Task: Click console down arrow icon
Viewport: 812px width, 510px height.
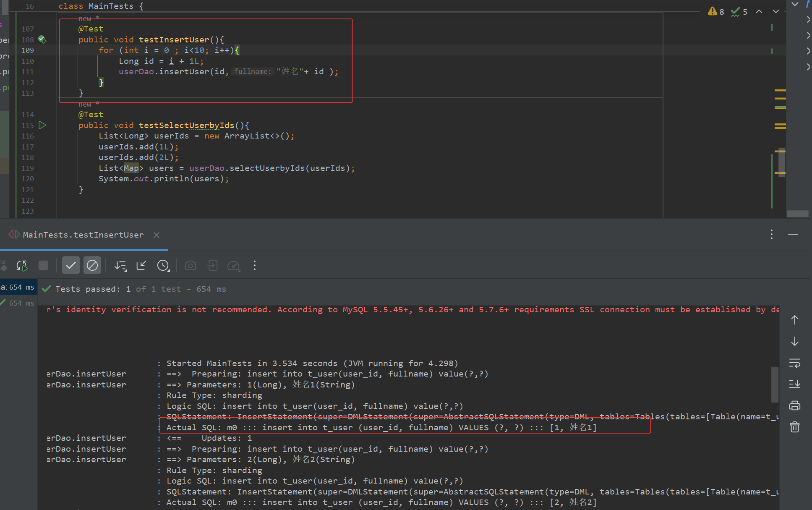Action: click(795, 341)
